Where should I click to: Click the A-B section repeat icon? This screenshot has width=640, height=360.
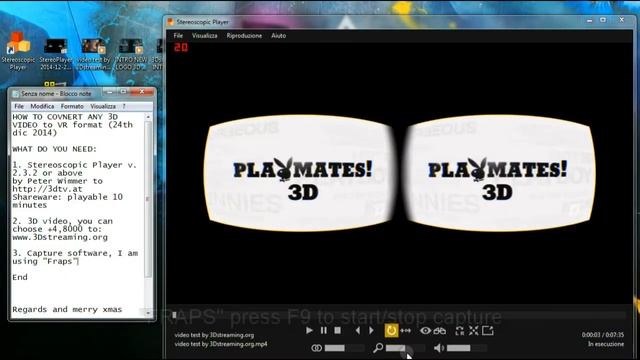tap(406, 331)
